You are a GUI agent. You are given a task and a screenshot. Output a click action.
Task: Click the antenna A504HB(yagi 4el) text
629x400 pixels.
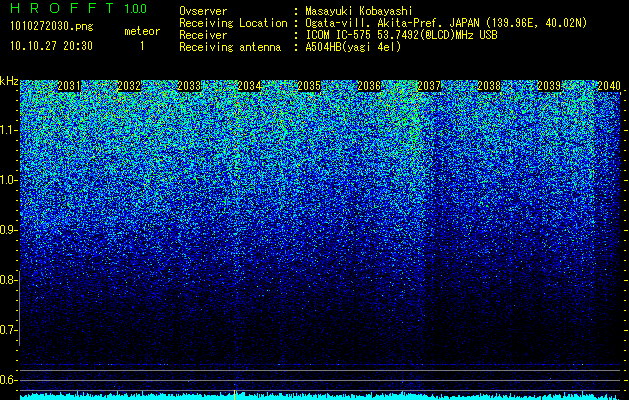click(x=353, y=47)
